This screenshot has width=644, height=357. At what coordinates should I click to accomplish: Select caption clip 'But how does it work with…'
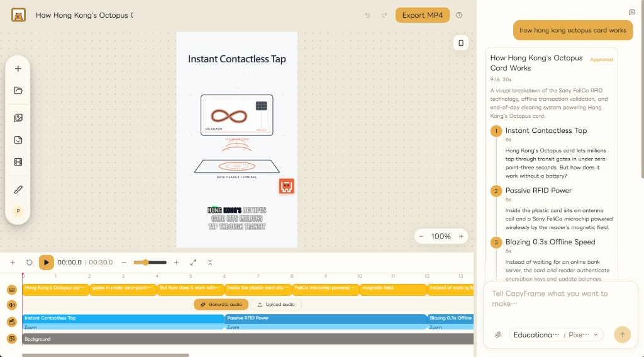[191, 290]
